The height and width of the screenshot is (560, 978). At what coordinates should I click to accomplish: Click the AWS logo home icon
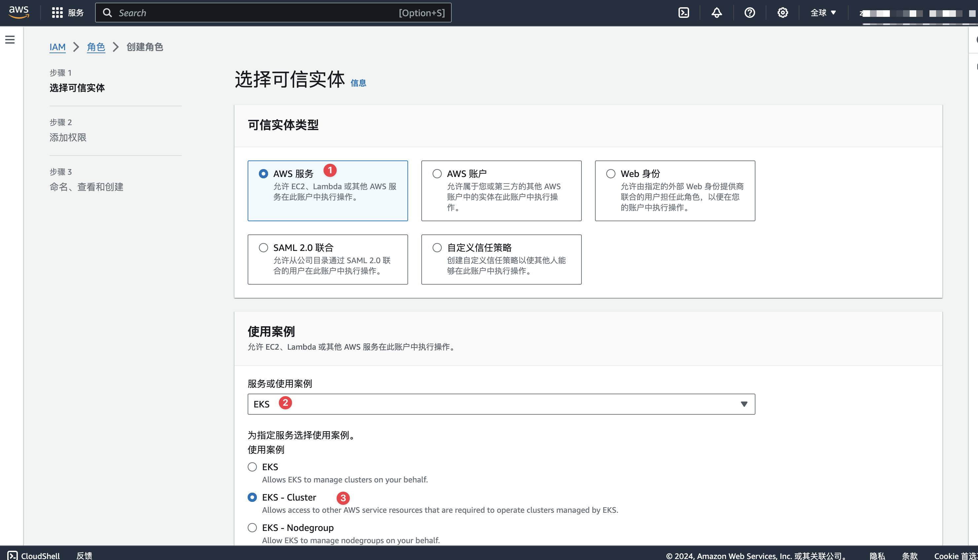[19, 12]
